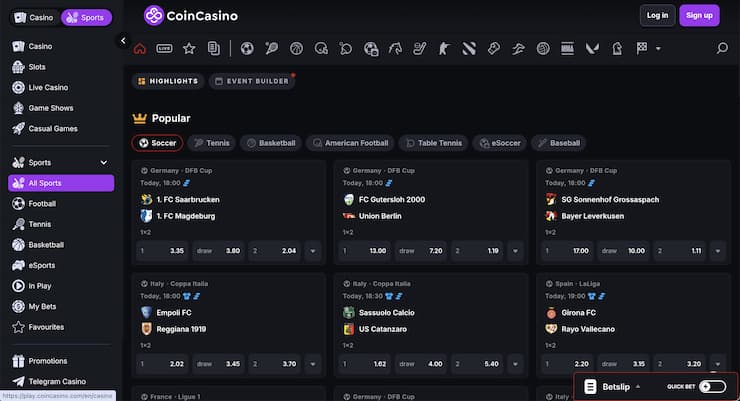Select the Valorant icon
This screenshot has width=740, height=401.
pyautogui.click(x=592, y=49)
